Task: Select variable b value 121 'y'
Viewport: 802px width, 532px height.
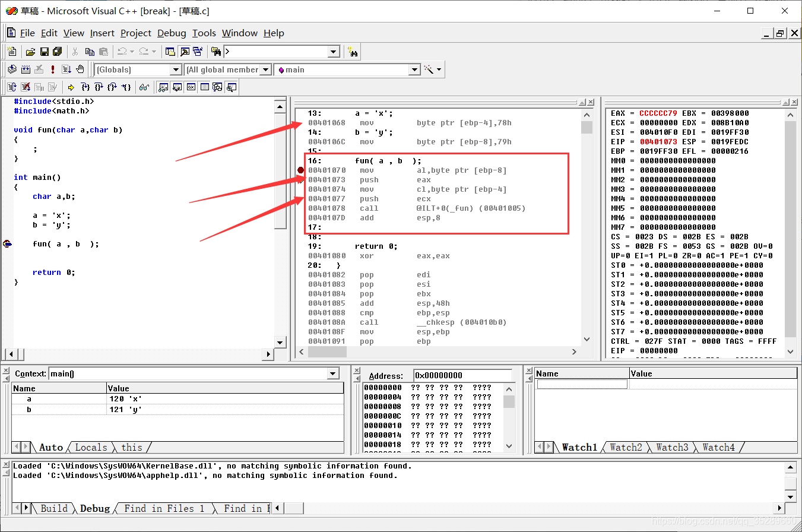Action: click(126, 410)
